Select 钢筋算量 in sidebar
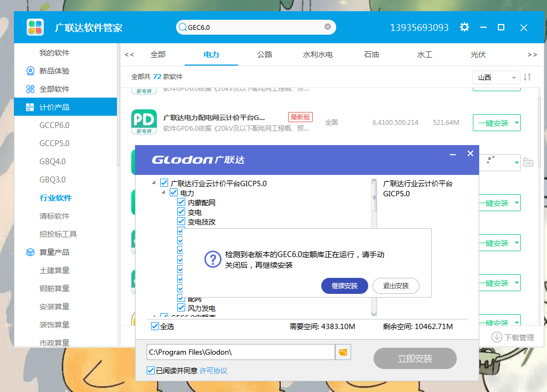547x392 pixels. click(54, 289)
